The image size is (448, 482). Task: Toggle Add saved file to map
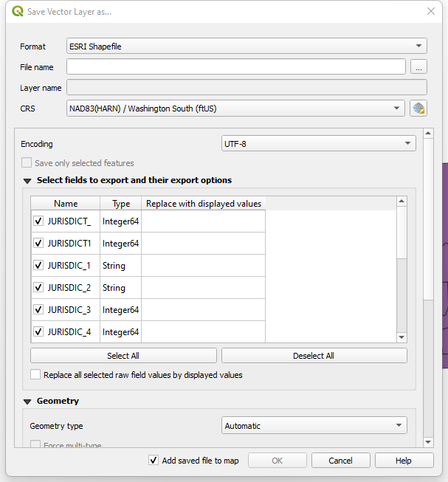(154, 460)
